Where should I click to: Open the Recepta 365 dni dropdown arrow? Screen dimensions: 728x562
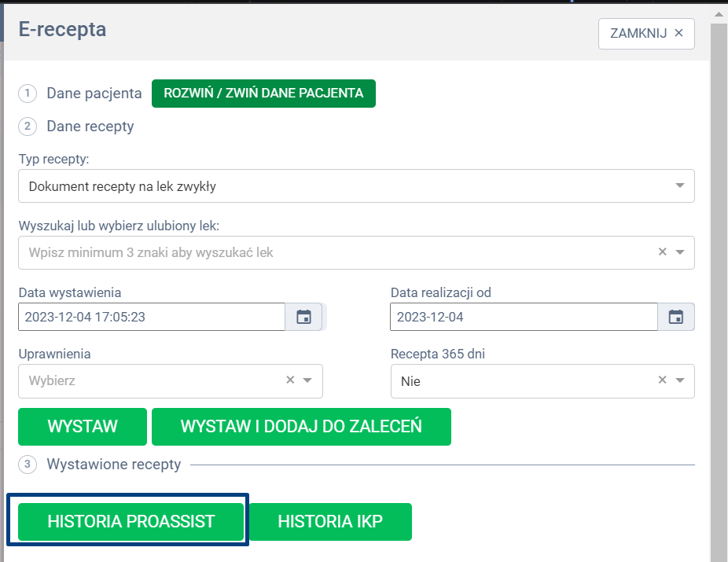pos(679,380)
